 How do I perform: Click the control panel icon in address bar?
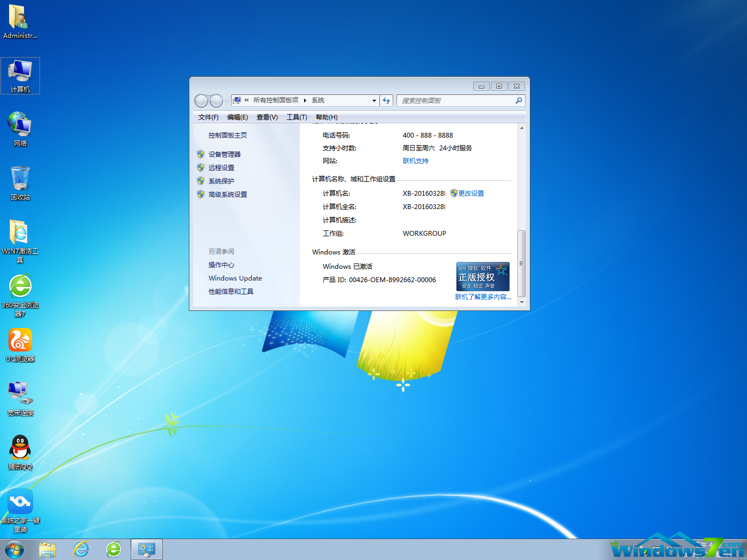[237, 100]
